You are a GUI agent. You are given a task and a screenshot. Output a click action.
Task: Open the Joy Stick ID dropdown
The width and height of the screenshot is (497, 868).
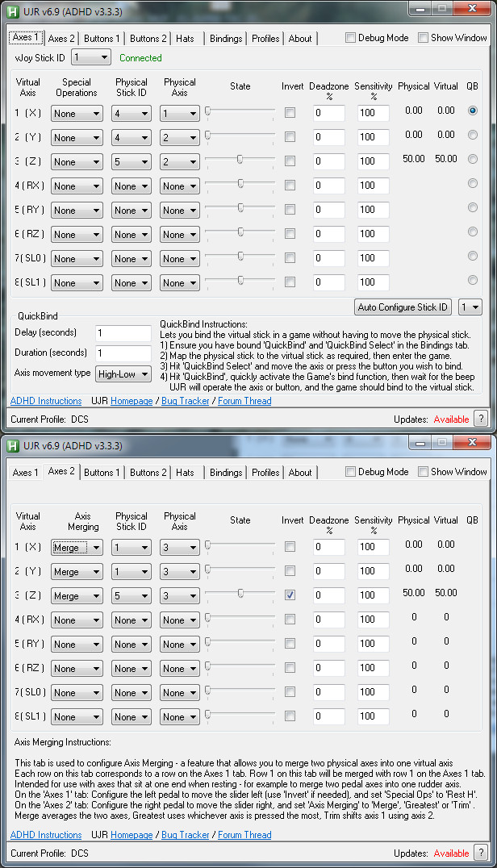click(x=91, y=57)
